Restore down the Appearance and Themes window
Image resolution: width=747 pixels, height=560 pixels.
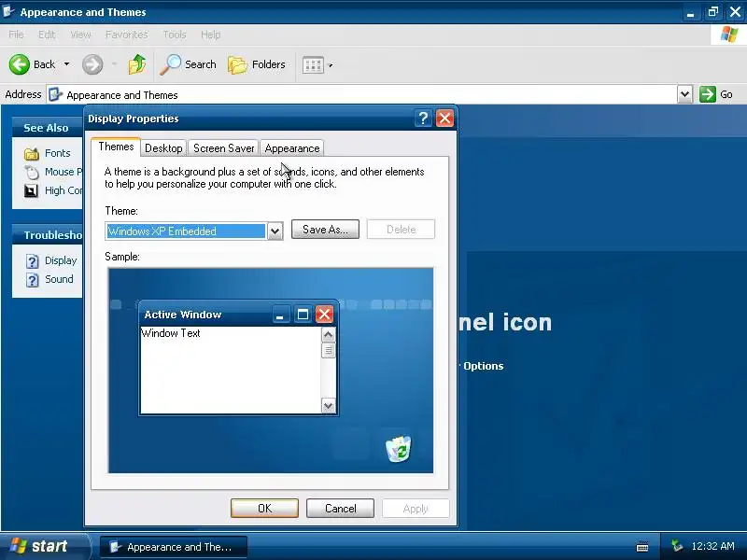coord(713,12)
